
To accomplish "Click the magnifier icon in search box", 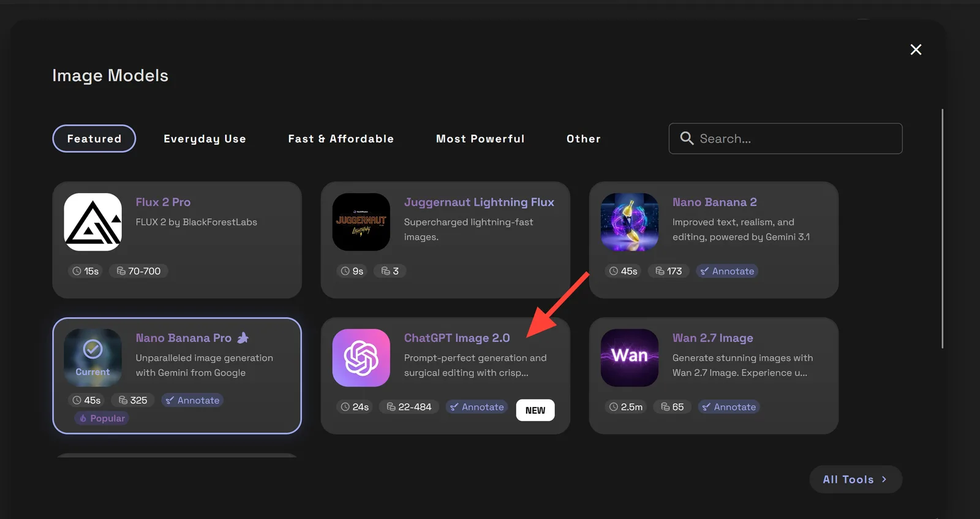I will click(687, 138).
